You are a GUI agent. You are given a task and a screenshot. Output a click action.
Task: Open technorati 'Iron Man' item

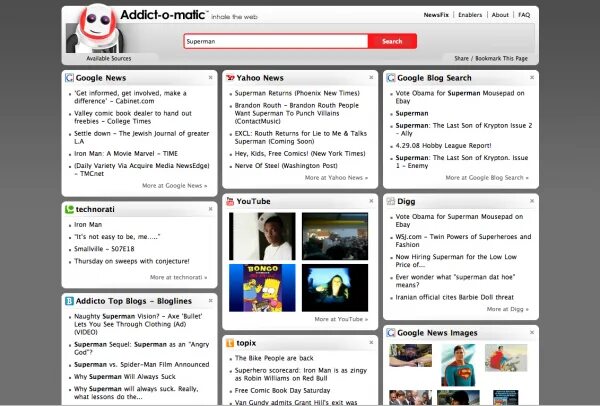[x=88, y=225]
